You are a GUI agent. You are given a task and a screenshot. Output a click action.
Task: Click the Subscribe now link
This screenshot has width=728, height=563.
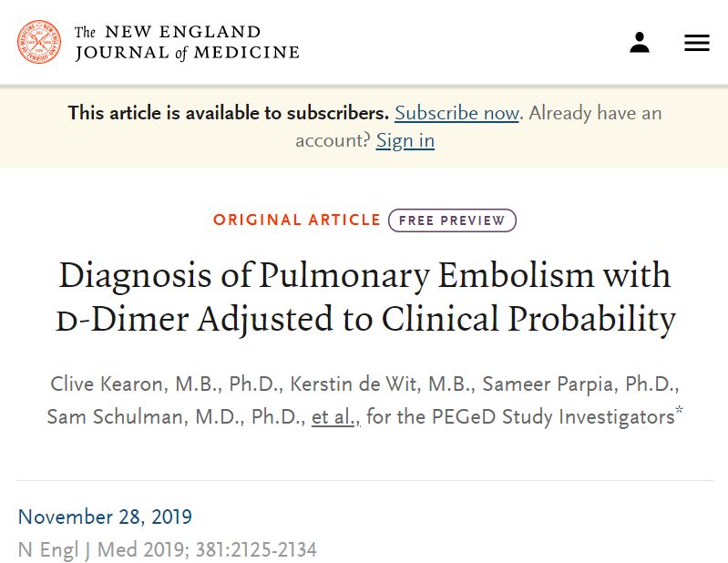[x=456, y=113]
